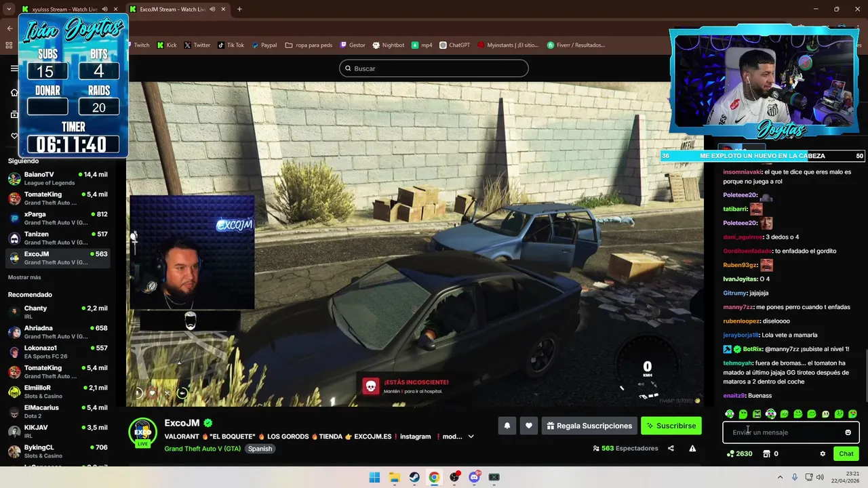Click the Regala Suscripciones button
This screenshot has height=488, width=868.
point(589,426)
